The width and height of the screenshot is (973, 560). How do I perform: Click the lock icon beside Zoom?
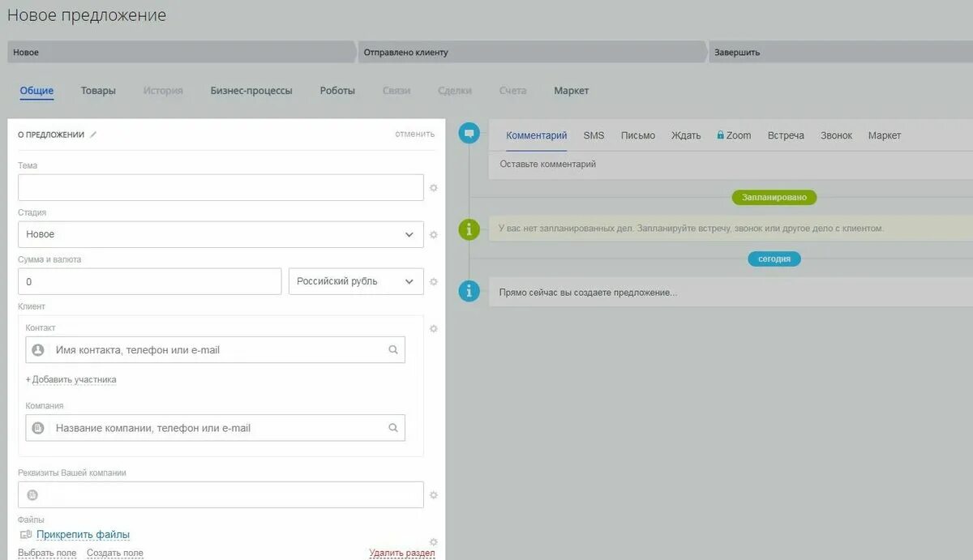pyautogui.click(x=720, y=135)
